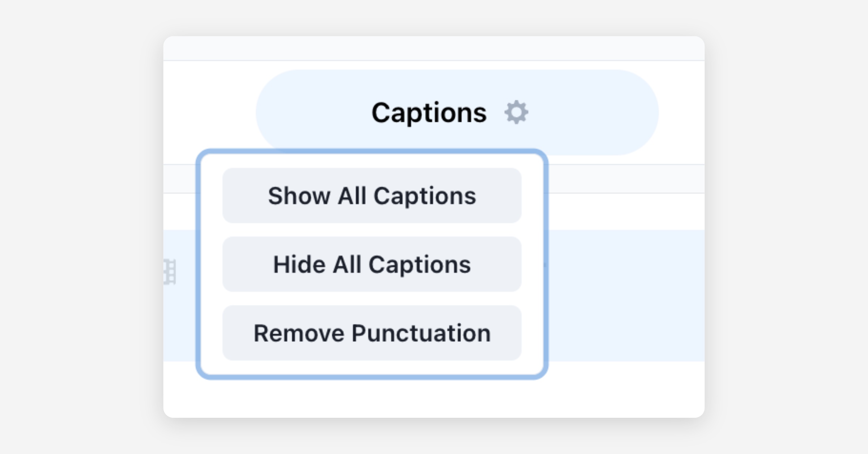The width and height of the screenshot is (868, 454).
Task: Open caption settings via the cog icon
Action: point(516,112)
